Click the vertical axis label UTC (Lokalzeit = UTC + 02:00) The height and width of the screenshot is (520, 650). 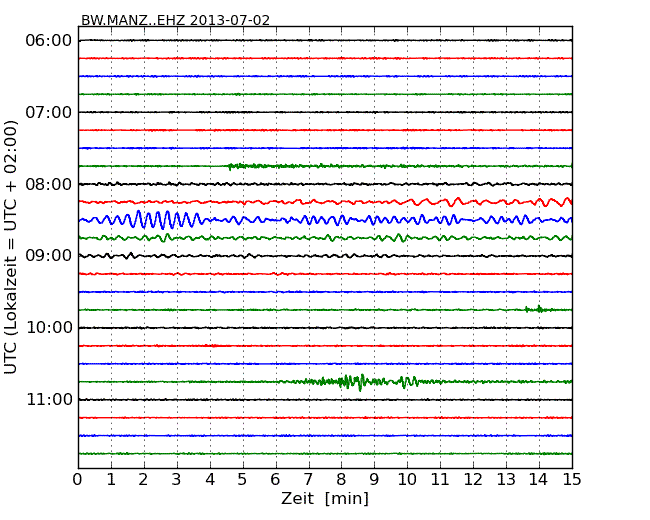(11, 247)
